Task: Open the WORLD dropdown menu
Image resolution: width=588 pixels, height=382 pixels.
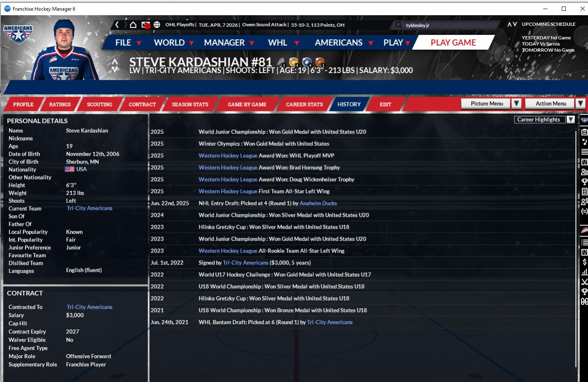Action: [174, 43]
